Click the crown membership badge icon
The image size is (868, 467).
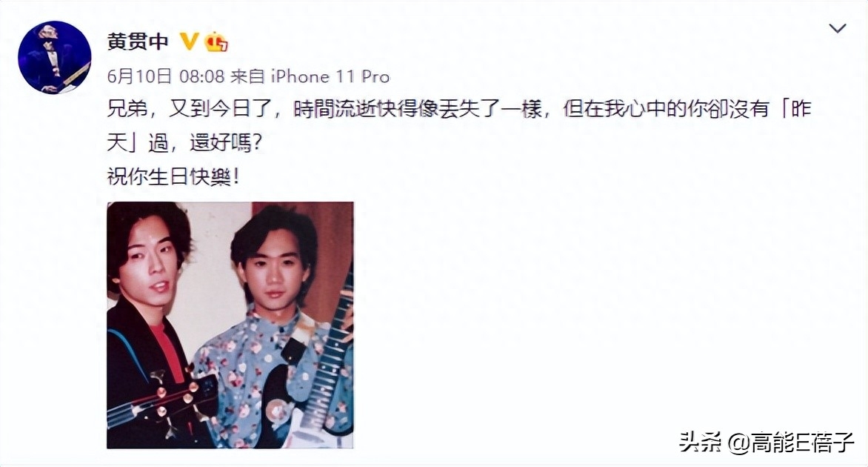coord(216,42)
